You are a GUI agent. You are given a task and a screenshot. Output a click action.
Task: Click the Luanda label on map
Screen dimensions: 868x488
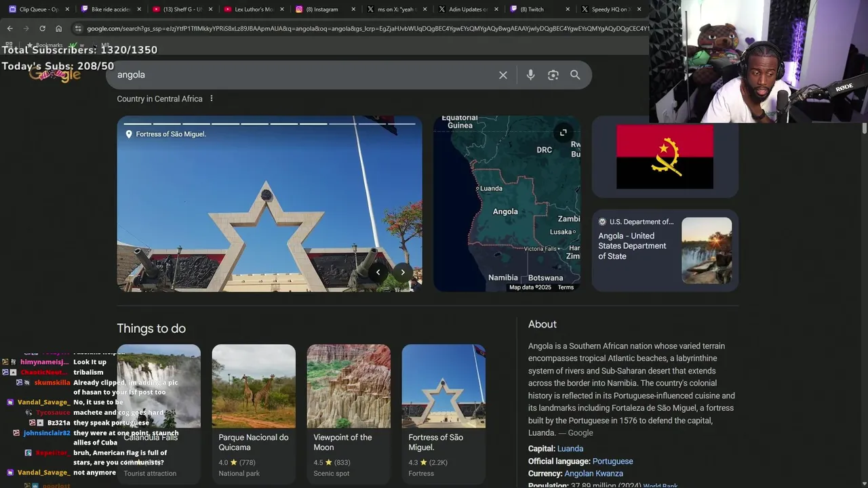(491, 188)
